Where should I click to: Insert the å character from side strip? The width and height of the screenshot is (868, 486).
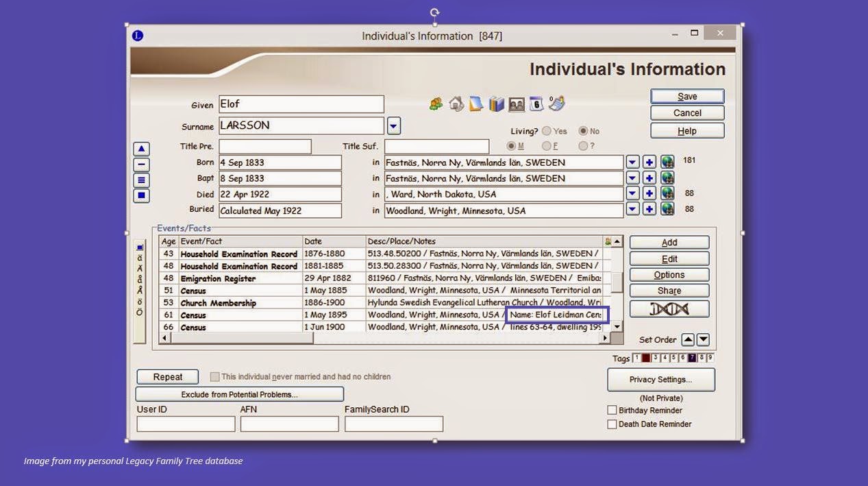pos(140,280)
